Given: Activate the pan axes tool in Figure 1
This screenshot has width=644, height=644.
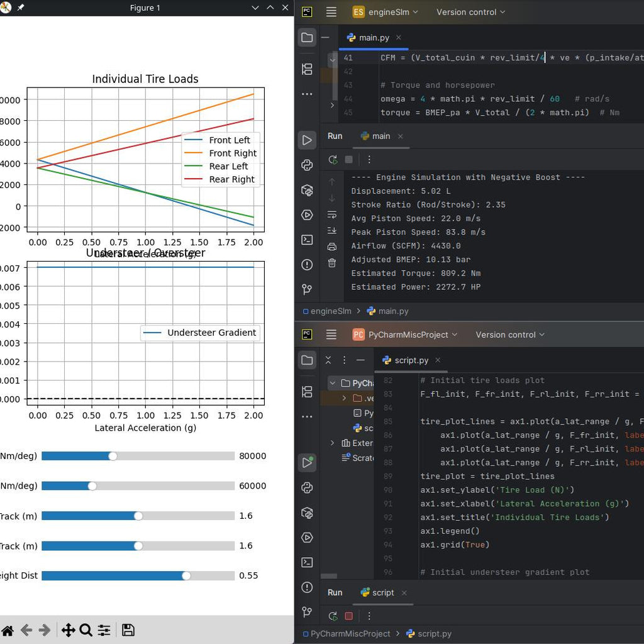Looking at the screenshot, I should tap(68, 630).
